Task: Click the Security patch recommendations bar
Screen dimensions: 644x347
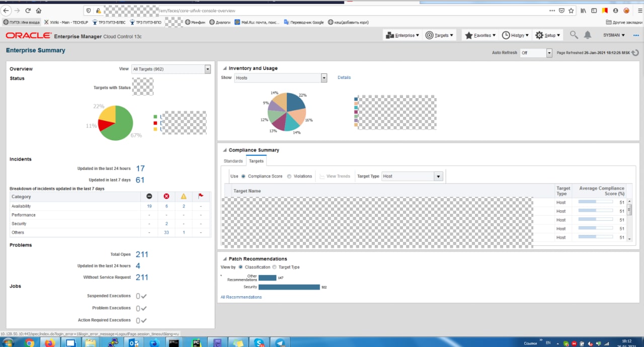Action: pos(289,287)
